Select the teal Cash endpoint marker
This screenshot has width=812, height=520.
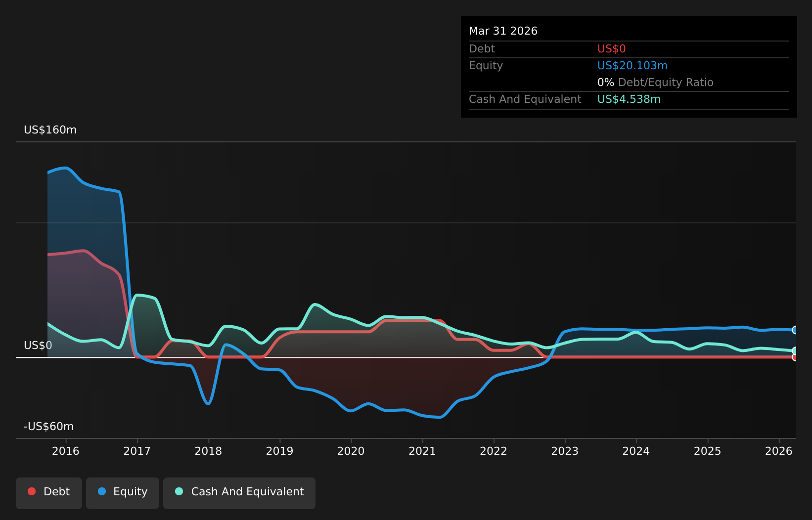click(795, 351)
